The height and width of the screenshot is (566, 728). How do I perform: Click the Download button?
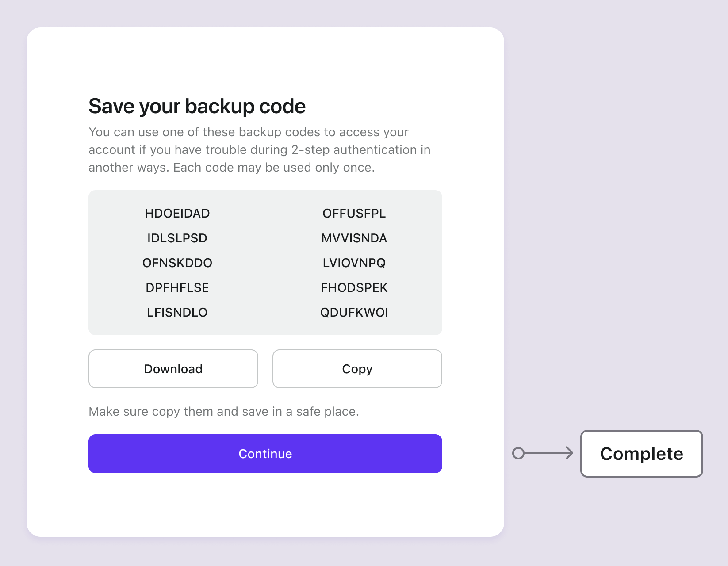click(x=173, y=368)
